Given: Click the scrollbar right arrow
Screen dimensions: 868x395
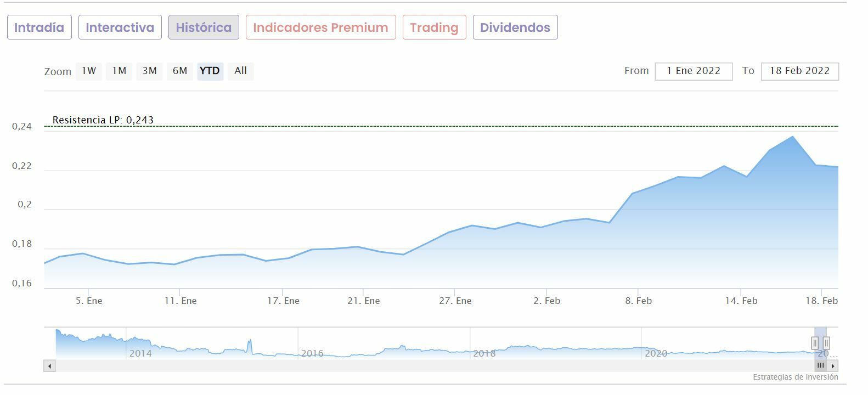Looking at the screenshot, I should tap(833, 366).
